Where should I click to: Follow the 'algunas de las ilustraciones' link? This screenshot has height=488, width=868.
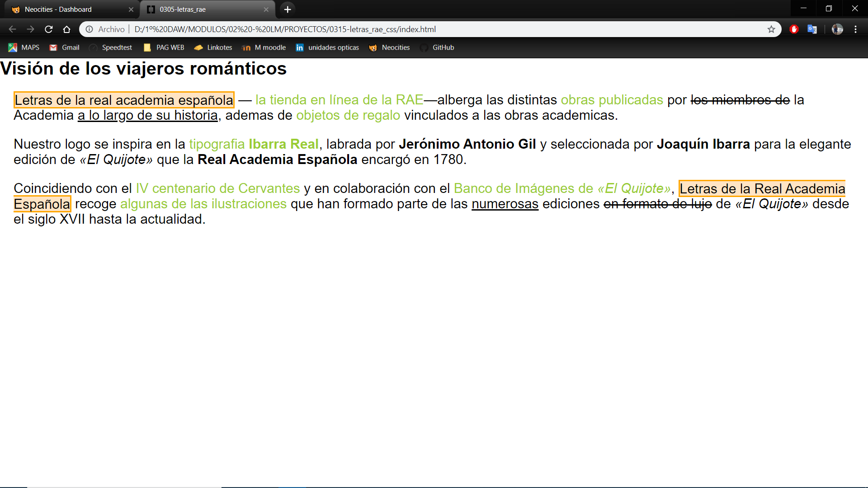[203, 204]
